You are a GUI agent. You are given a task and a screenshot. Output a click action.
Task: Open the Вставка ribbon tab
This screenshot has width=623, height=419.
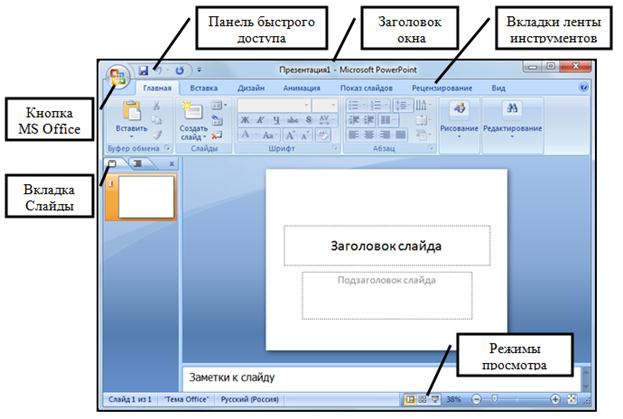(204, 88)
